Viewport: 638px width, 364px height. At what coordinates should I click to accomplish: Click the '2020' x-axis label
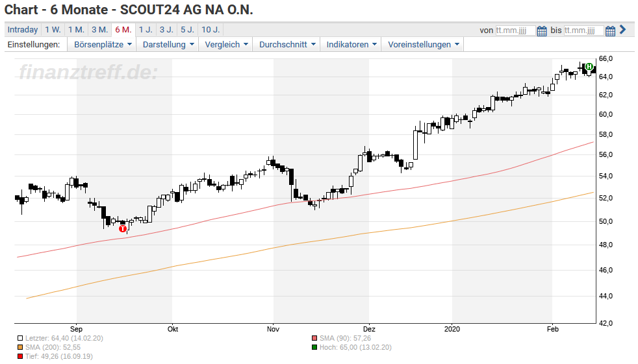point(452,329)
